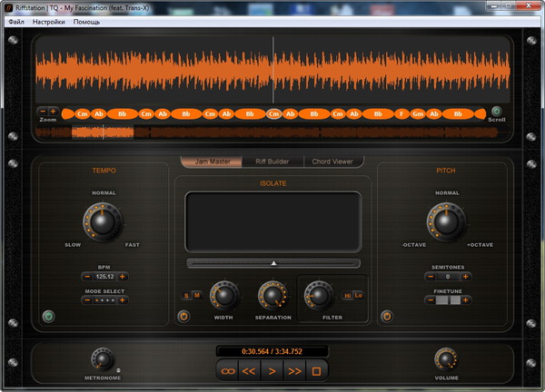This screenshot has width=545, height=392.
Task: Toggle the Tempo section power button
Action: tap(48, 317)
